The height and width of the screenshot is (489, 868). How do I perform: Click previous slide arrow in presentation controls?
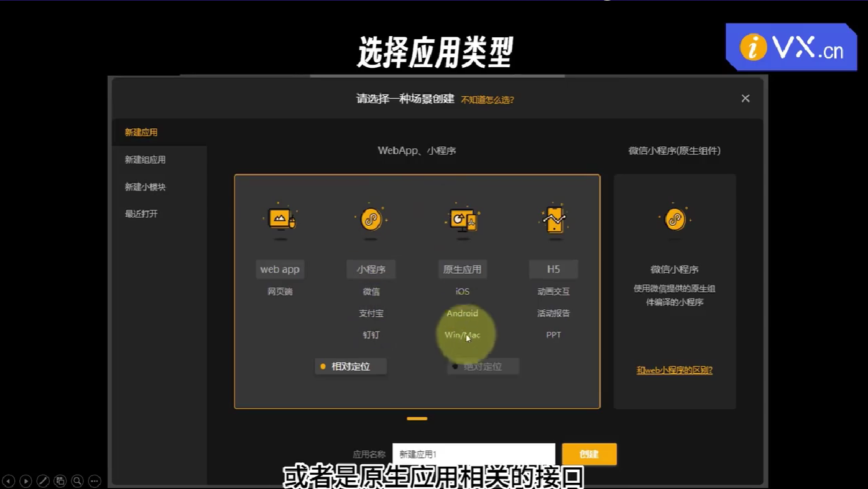(9, 481)
